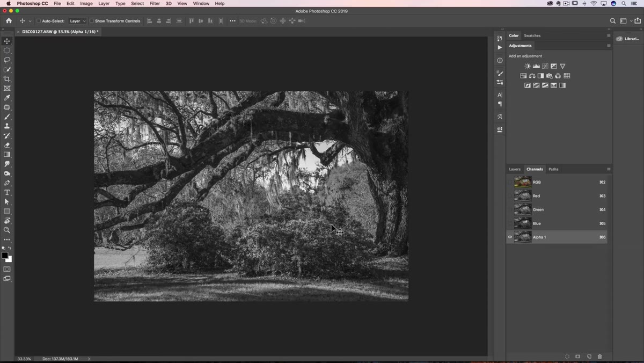Select the Clone Stamp tool

(7, 126)
